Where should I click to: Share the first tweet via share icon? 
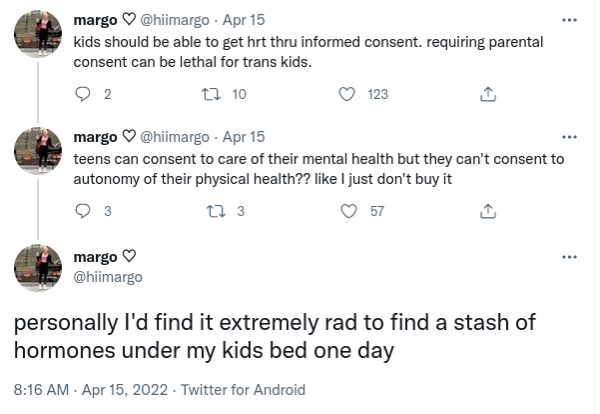click(x=487, y=95)
